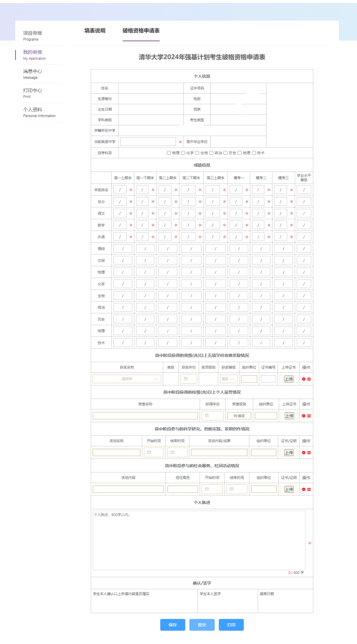Delete the competition awards row with red X
The height and width of the screenshot is (644, 357).
[304, 379]
